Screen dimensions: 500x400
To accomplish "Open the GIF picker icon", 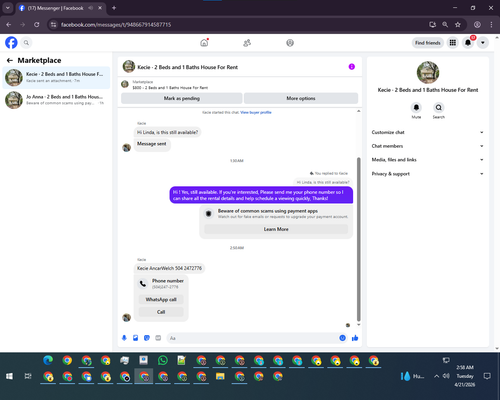I will pyautogui.click(x=158, y=338).
